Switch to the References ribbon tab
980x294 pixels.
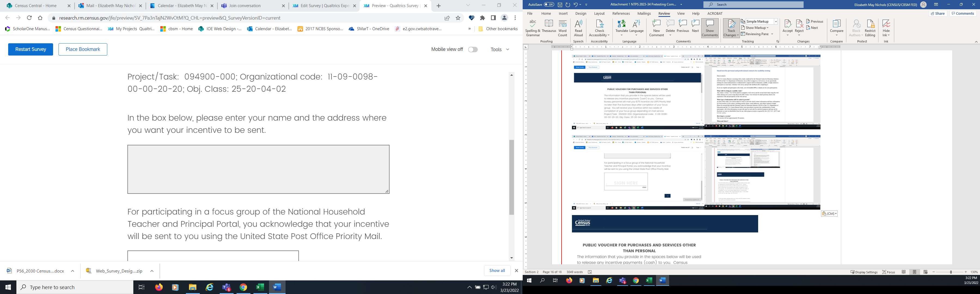coord(621,13)
